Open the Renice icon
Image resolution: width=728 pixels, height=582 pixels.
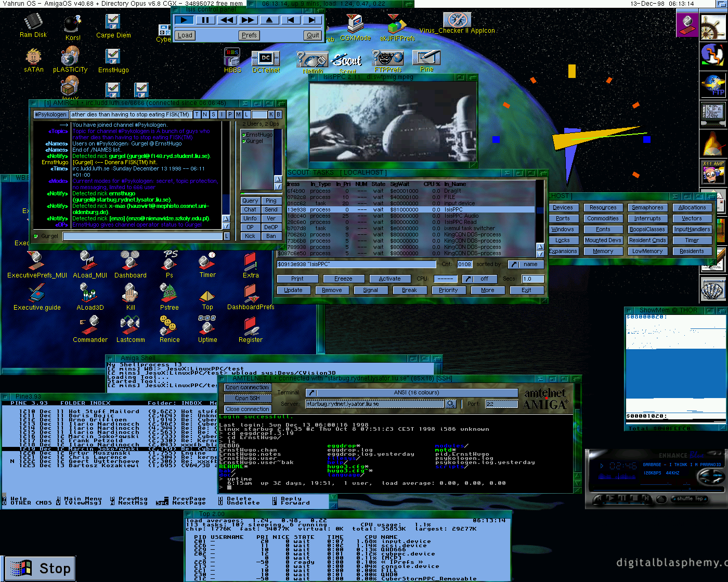pyautogui.click(x=170, y=329)
